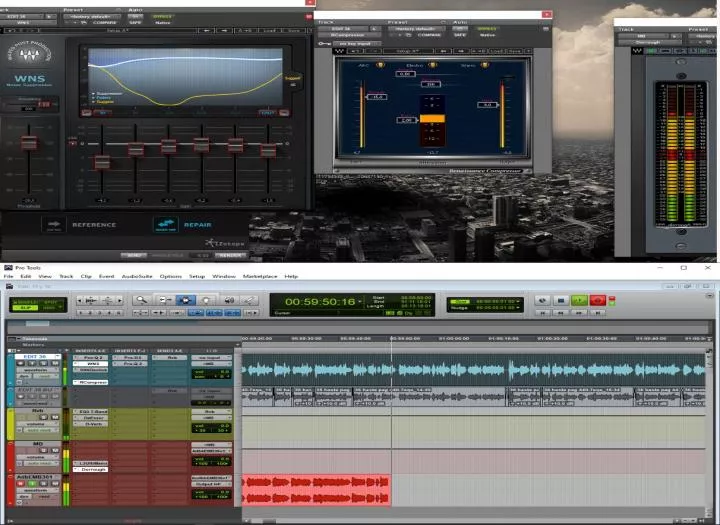Click red audio clip on AdbEMB301 track
Viewport: 720px width, 525px height.
pos(316,490)
